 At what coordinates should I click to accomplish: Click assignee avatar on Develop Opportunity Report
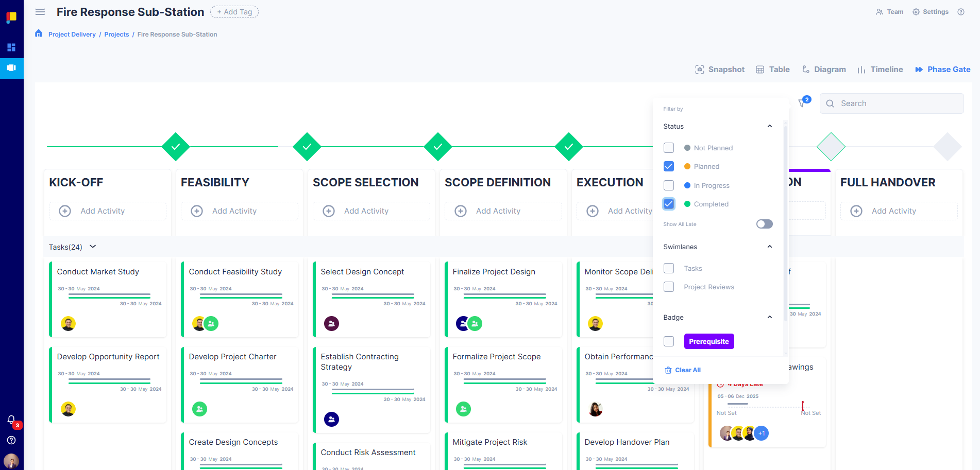(69, 409)
